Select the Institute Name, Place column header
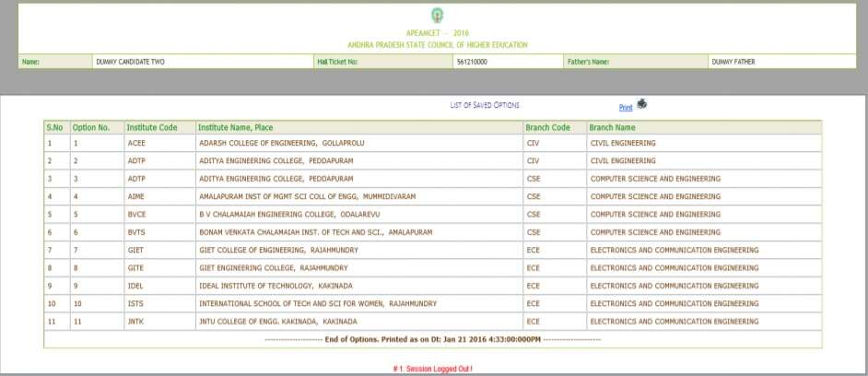Image resolution: width=868 pixels, height=376 pixels. pyautogui.click(x=236, y=127)
